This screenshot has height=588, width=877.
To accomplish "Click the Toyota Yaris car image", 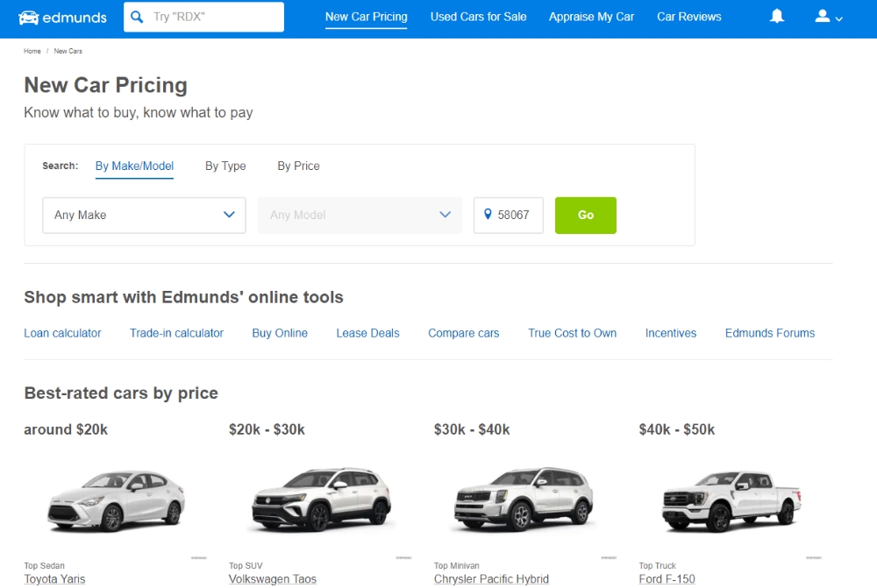I will (117, 500).
